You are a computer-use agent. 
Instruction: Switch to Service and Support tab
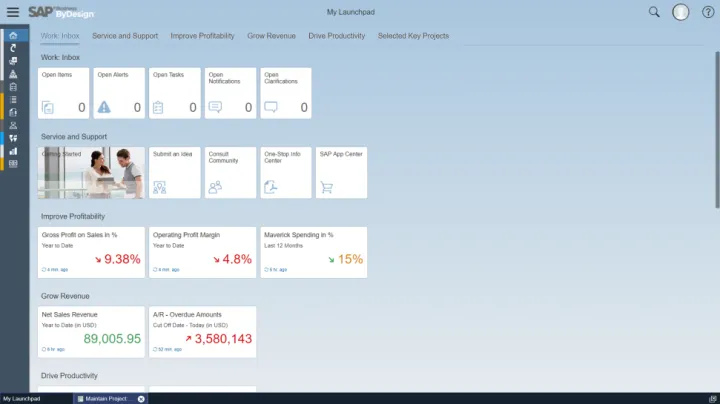(x=125, y=36)
